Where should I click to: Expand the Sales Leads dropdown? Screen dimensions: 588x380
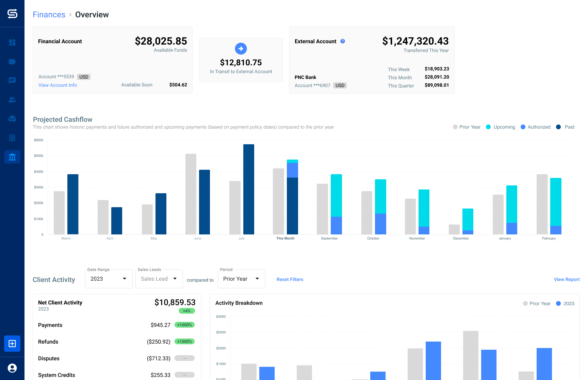[159, 279]
